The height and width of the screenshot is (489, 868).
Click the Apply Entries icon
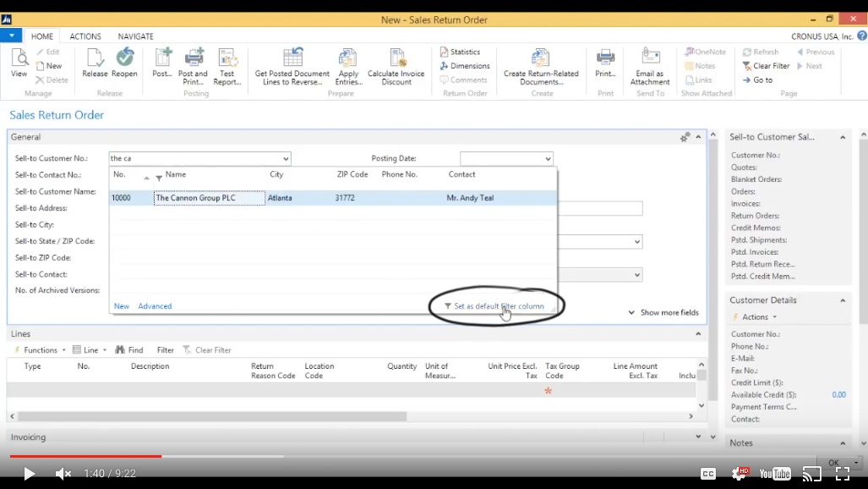coord(348,66)
